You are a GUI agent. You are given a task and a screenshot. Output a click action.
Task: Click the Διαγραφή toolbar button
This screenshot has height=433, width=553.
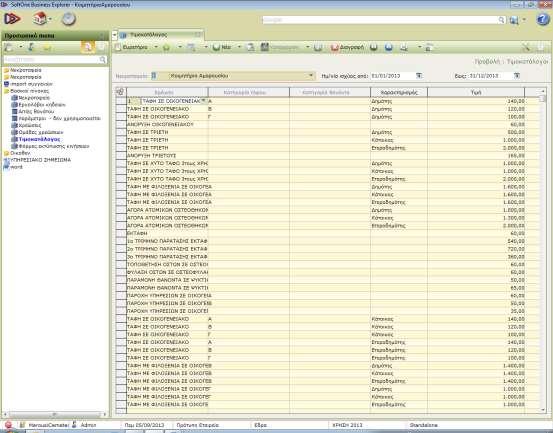(x=347, y=47)
